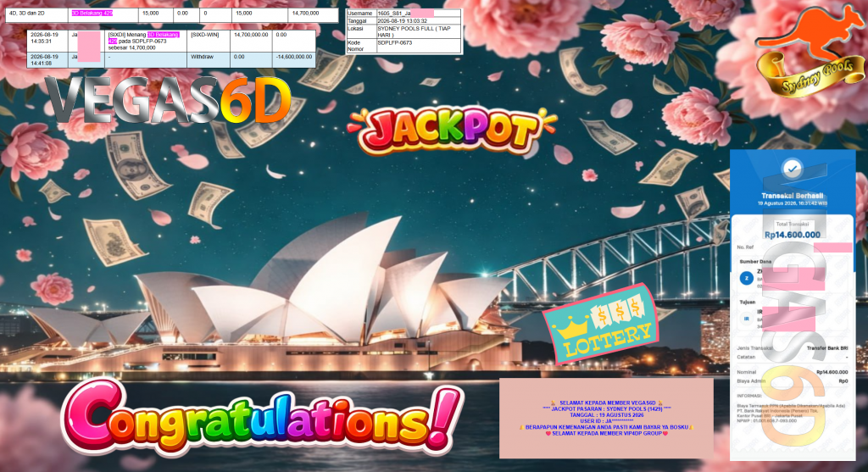Click the "Catatan" label
The height and width of the screenshot is (472, 868).
click(x=746, y=357)
